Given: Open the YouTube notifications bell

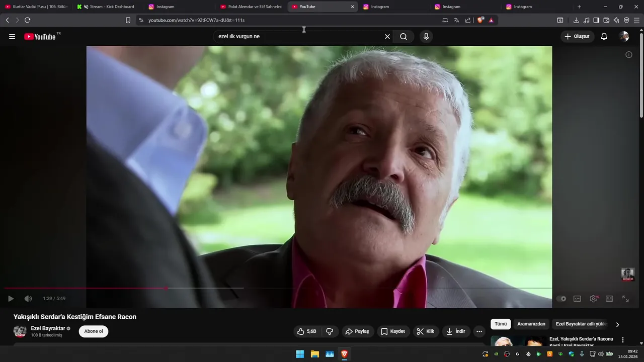Looking at the screenshot, I should 604,37.
